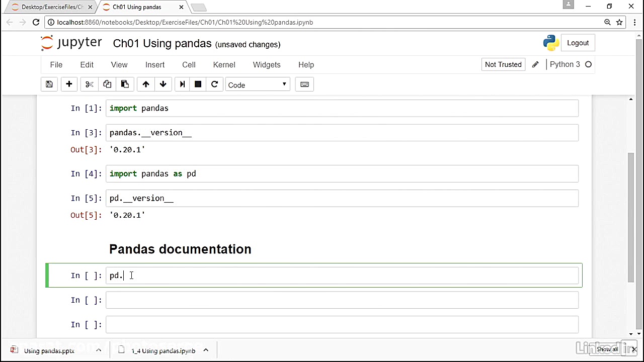
Task: Open the Cell menu
Action: pos(189,64)
